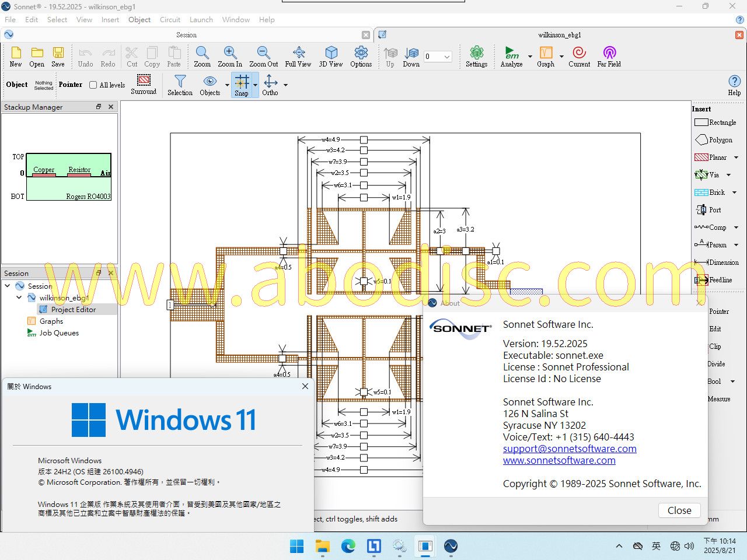Undock the Stackup Manager panel
The height and width of the screenshot is (560, 747).
tap(99, 107)
